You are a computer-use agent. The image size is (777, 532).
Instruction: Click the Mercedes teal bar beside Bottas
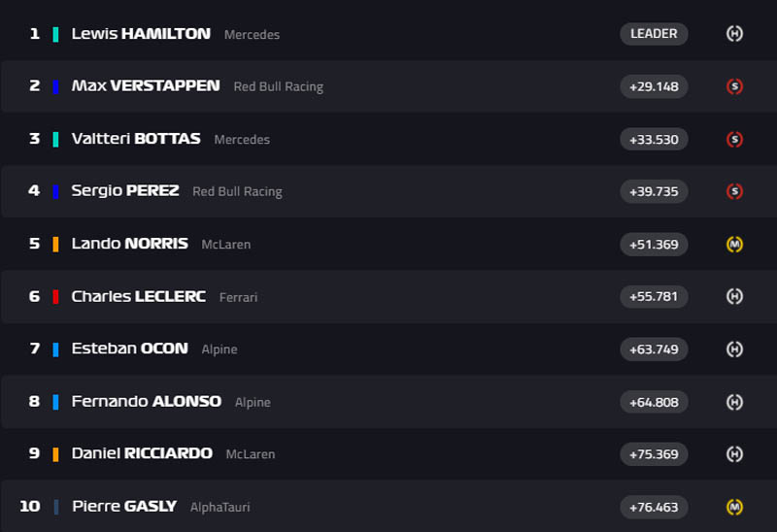(55, 139)
